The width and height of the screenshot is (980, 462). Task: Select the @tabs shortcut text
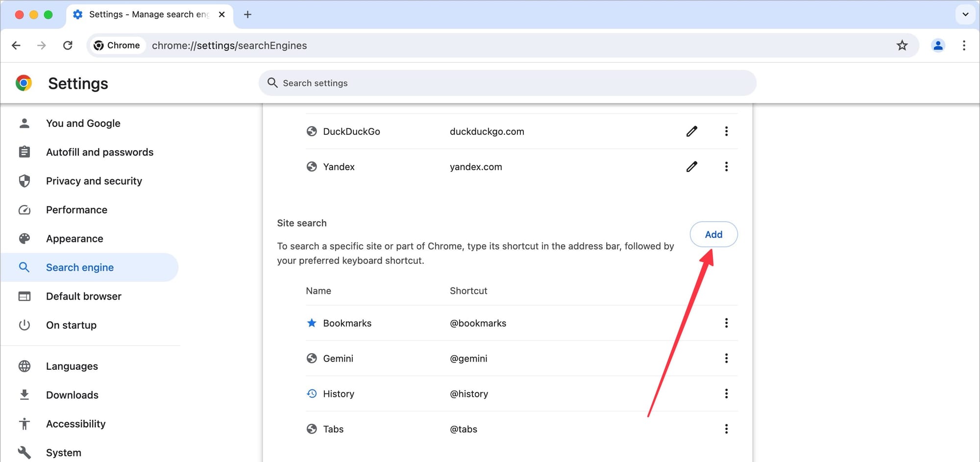tap(464, 429)
